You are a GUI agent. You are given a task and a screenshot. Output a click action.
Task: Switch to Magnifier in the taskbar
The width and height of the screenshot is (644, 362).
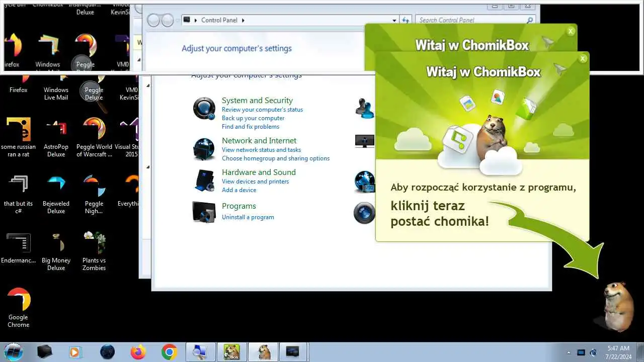tap(200, 352)
